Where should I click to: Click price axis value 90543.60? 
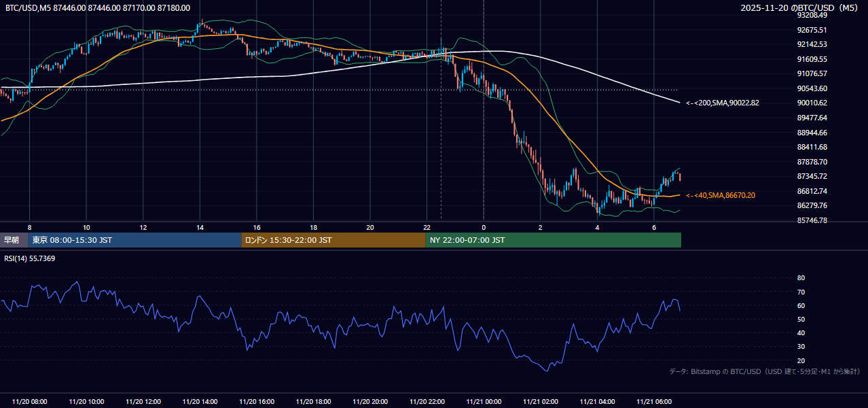click(812, 88)
